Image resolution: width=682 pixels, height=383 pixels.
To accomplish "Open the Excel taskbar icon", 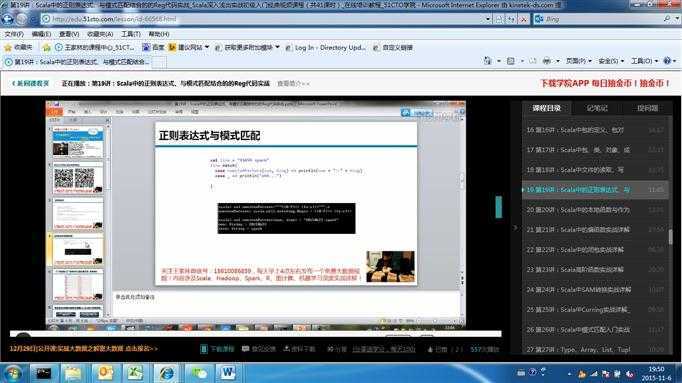I will (135, 373).
